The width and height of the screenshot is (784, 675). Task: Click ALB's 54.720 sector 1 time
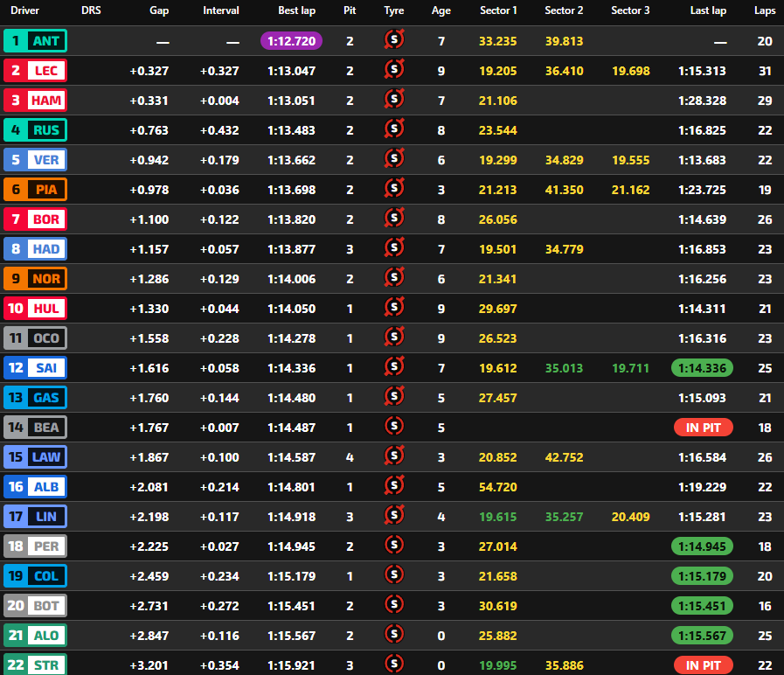tap(497, 487)
